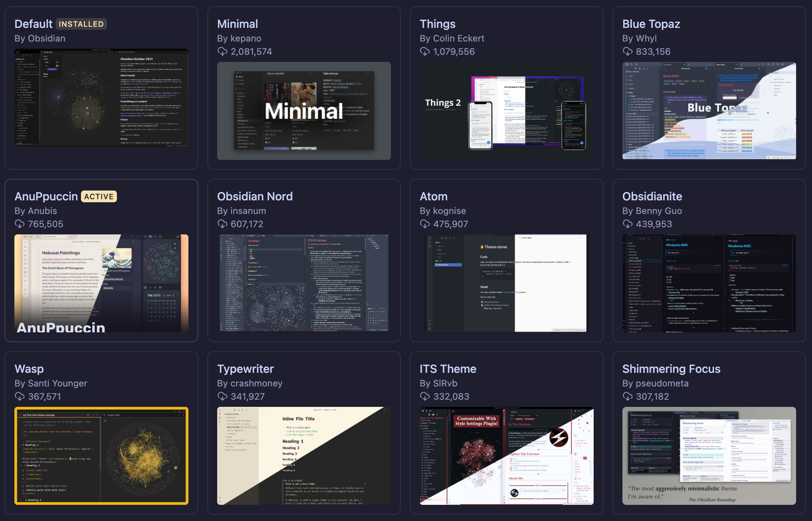Click the yellow-bordered Wasp theme preview

[101, 456]
